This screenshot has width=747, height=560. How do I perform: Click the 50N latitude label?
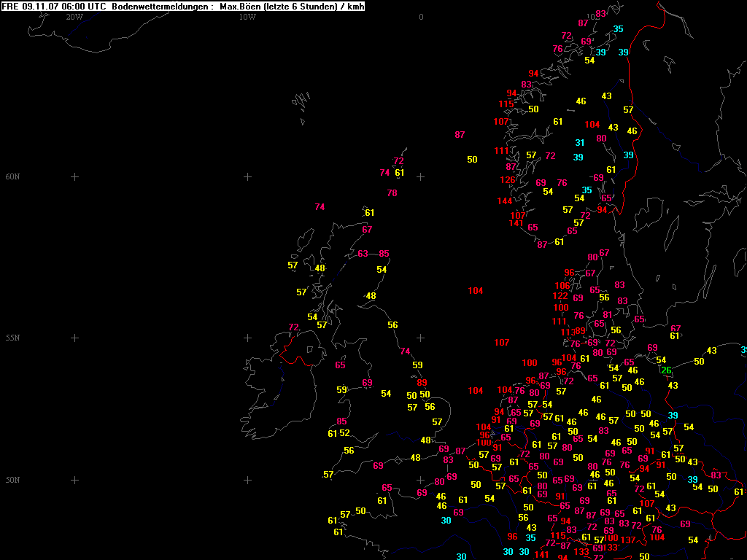[13, 480]
